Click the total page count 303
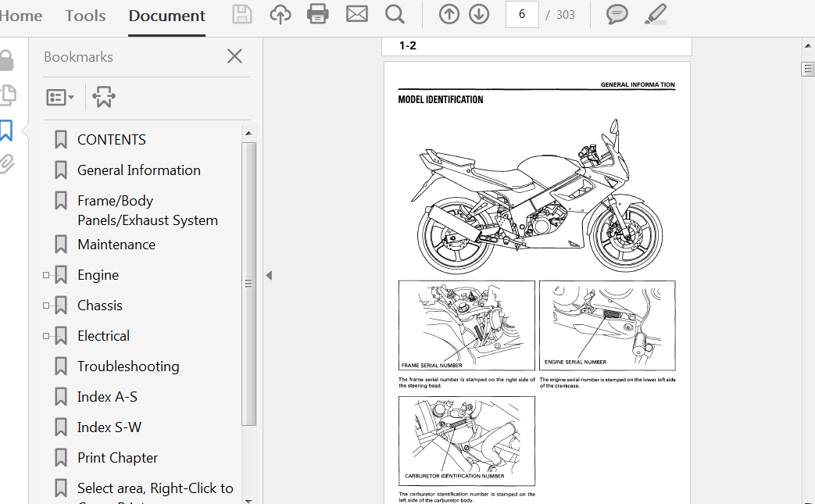 coord(566,15)
